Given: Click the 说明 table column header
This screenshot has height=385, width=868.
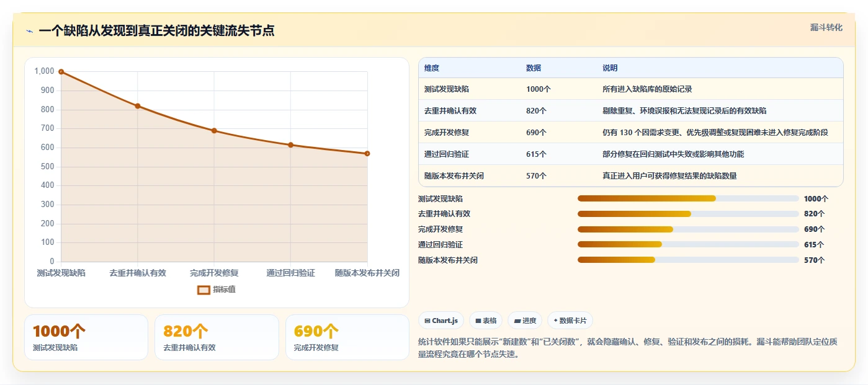Looking at the screenshot, I should tap(610, 68).
